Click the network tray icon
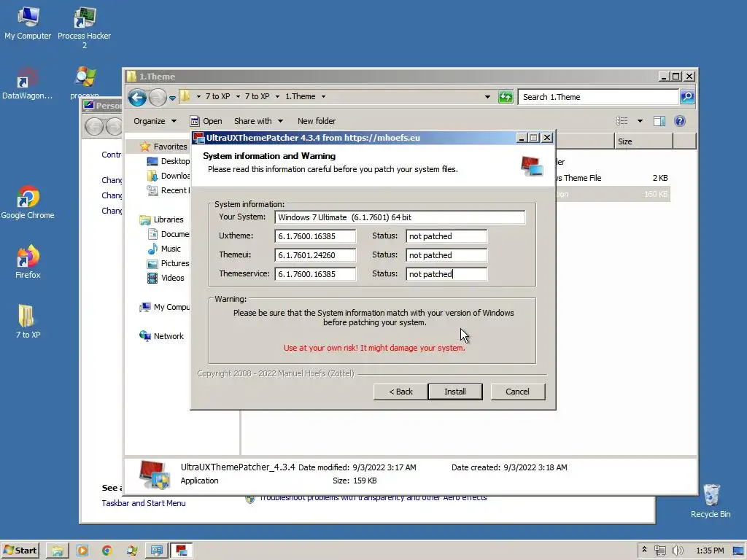747x560 pixels. (x=659, y=551)
